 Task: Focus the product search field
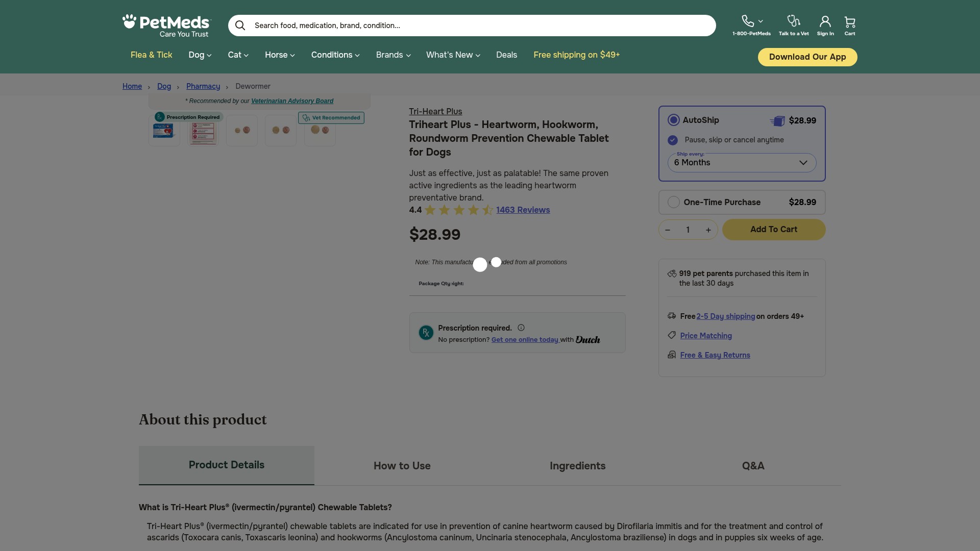pos(472,26)
